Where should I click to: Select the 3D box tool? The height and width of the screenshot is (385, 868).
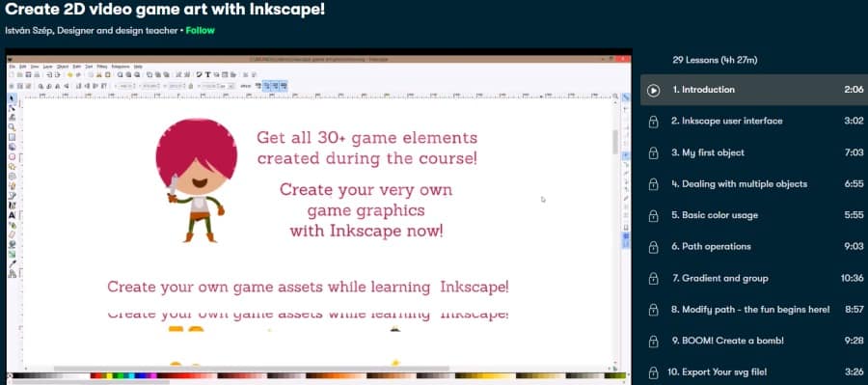click(12, 147)
